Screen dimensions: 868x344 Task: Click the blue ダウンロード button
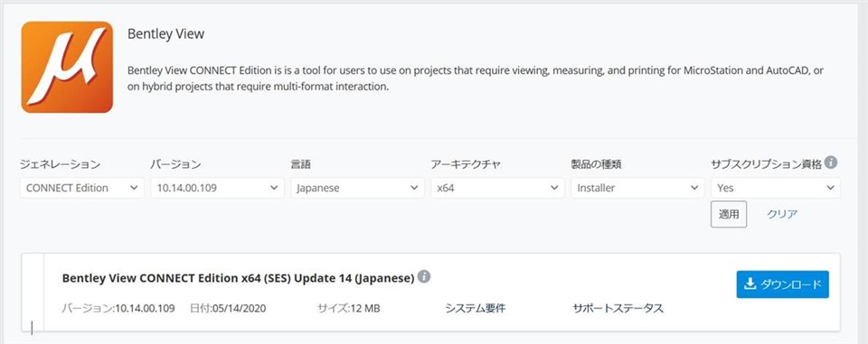point(782,284)
